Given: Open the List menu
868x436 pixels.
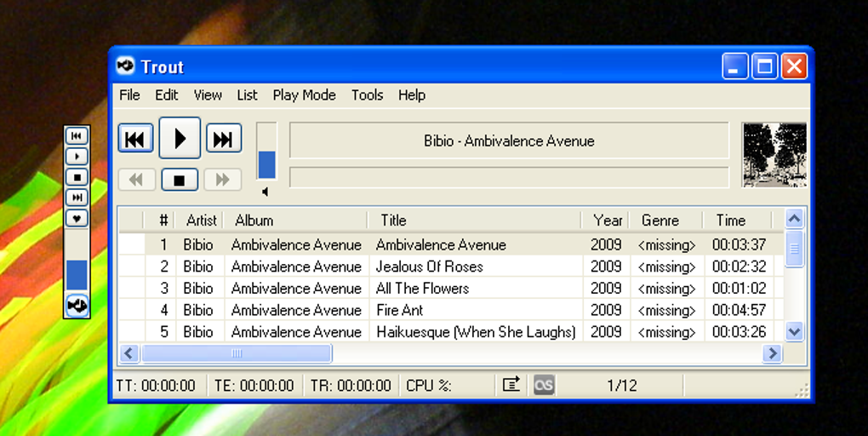Looking at the screenshot, I should pyautogui.click(x=247, y=95).
